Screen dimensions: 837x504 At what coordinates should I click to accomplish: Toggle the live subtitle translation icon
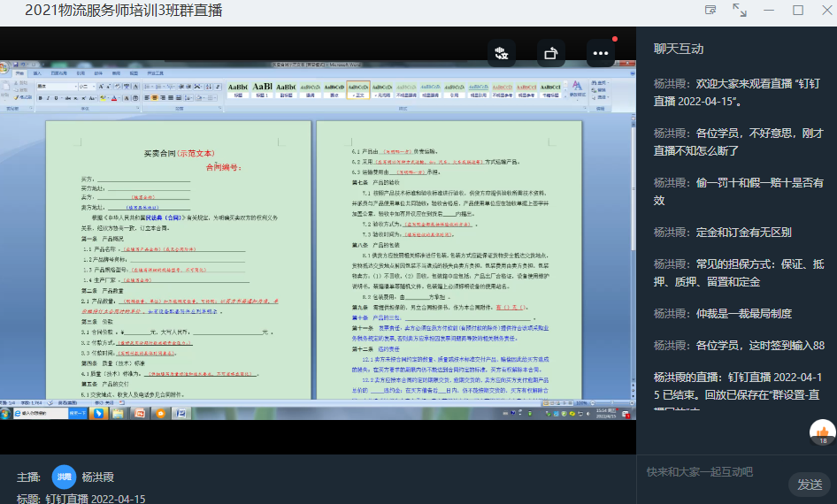(x=502, y=53)
